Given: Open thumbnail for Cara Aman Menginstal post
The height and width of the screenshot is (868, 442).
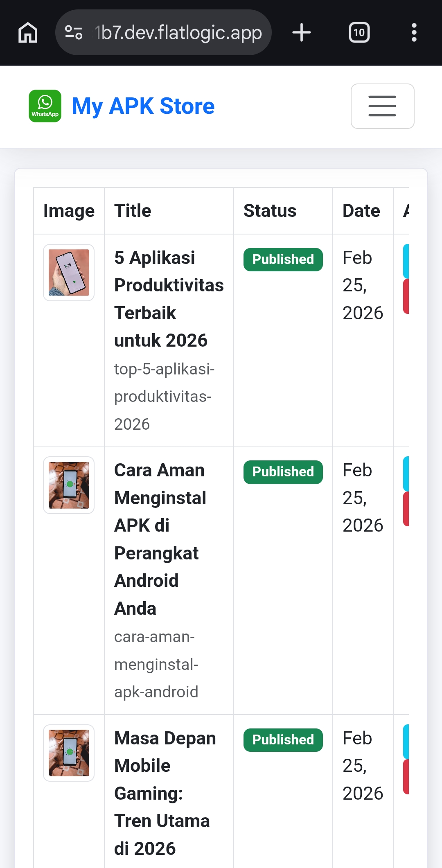Looking at the screenshot, I should pos(69,485).
